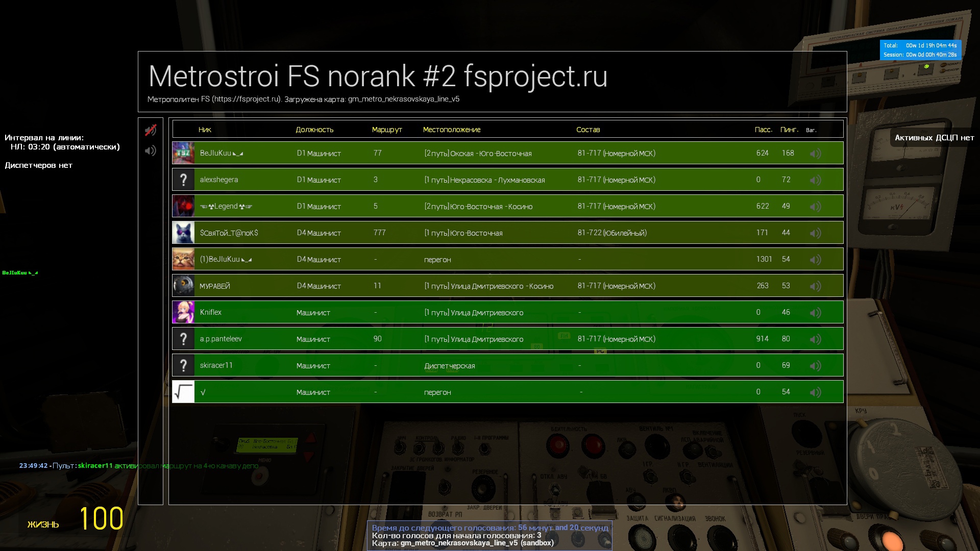Sort by the Пинг. column header
This screenshot has height=551, width=980.
(789, 130)
